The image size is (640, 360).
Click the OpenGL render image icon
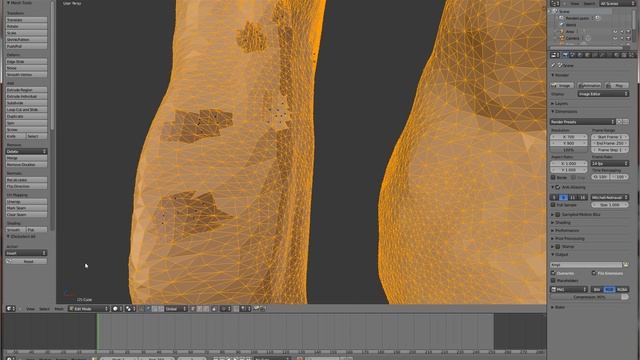point(256,309)
